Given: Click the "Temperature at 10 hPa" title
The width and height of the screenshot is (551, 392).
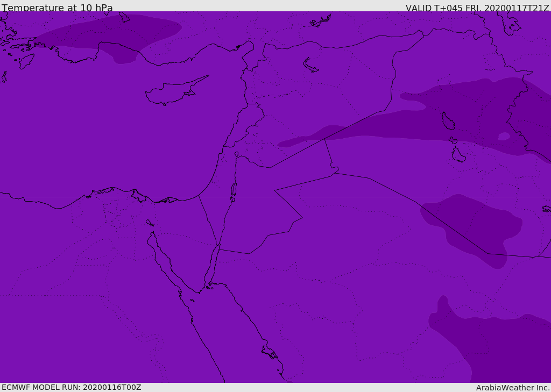Looking at the screenshot, I should [57, 8].
